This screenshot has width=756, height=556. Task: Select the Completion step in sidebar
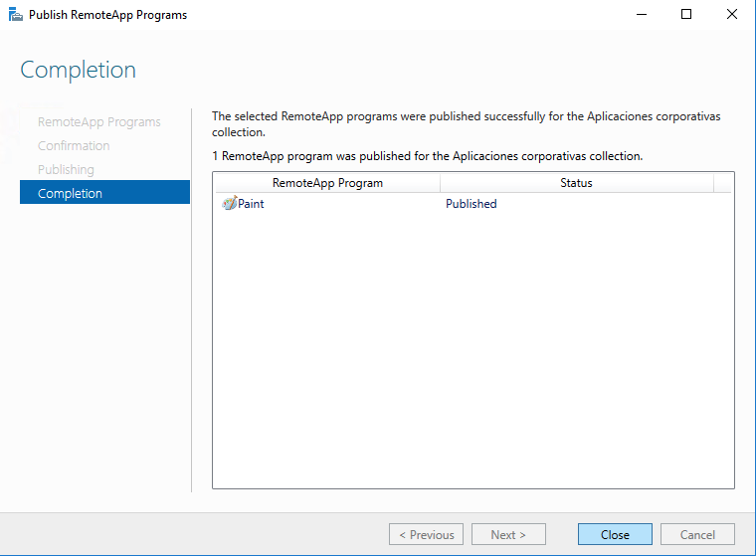click(104, 192)
